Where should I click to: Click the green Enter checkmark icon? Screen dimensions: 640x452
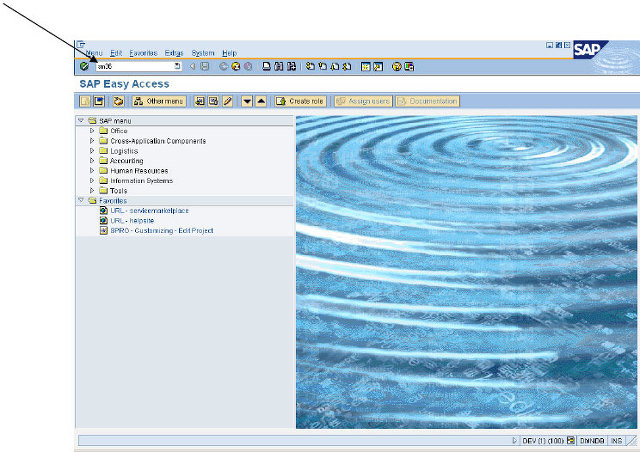point(84,66)
